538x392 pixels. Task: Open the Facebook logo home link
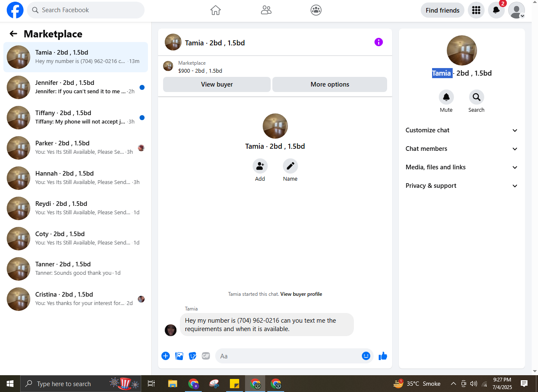pos(15,10)
